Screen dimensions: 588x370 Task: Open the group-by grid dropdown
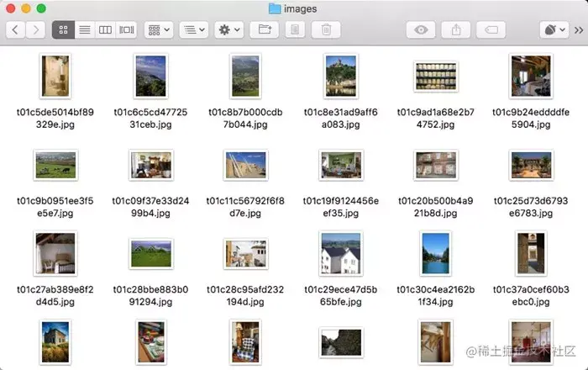pyautogui.click(x=159, y=29)
